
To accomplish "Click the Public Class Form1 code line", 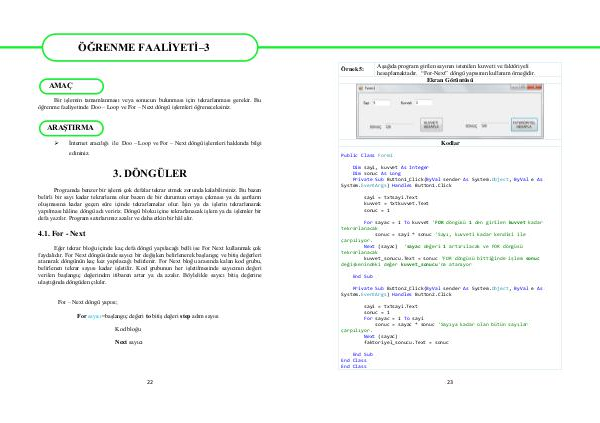I will [x=365, y=156].
